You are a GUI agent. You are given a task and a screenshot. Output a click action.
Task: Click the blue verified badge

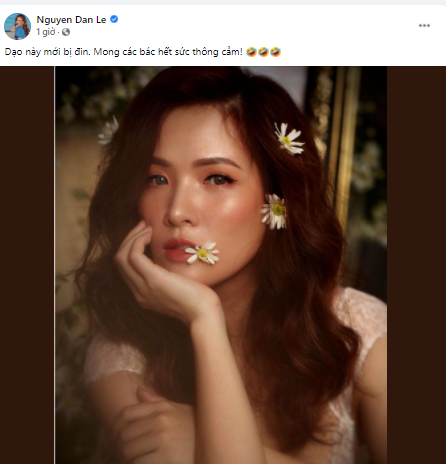pos(114,19)
